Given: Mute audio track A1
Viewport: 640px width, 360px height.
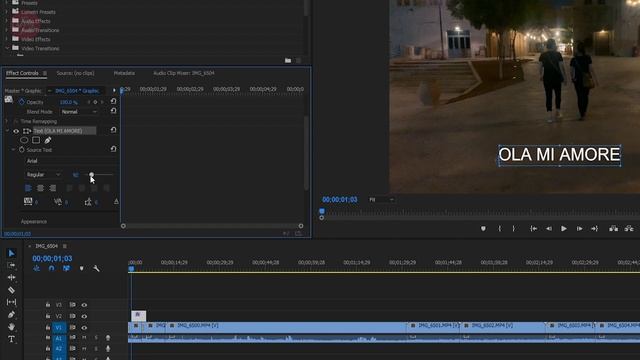Looking at the screenshot, I should (x=84, y=338).
